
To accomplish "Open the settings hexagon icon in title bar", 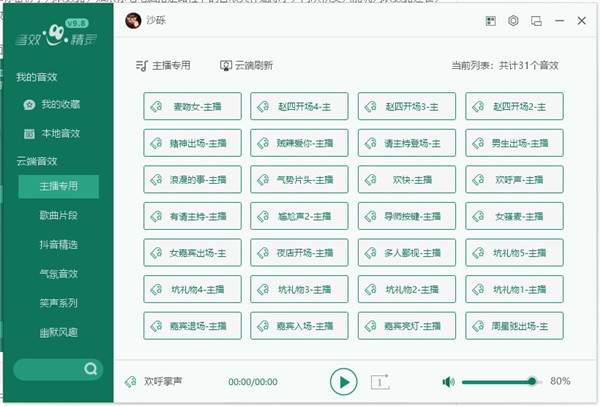I will 513,20.
